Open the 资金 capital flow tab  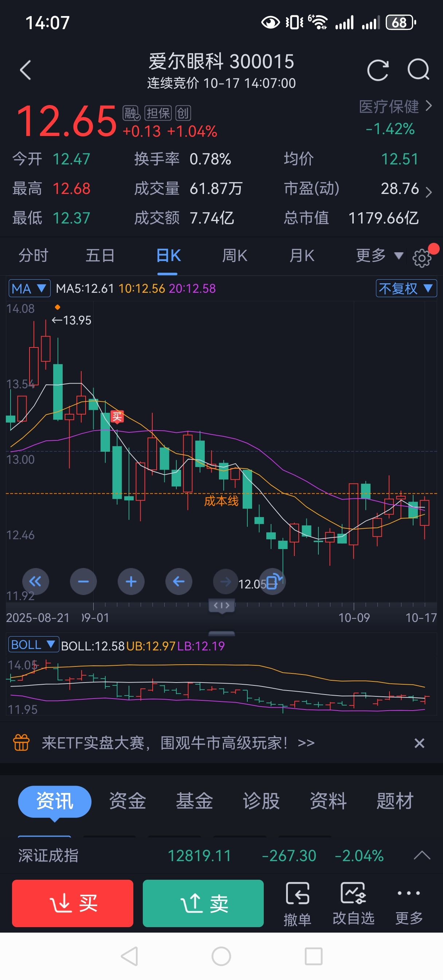[x=128, y=801]
